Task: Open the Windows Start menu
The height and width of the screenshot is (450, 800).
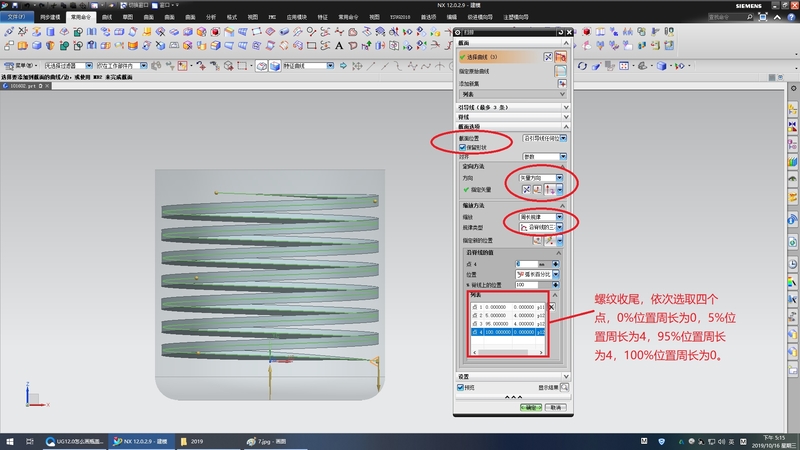Action: pos(9,441)
